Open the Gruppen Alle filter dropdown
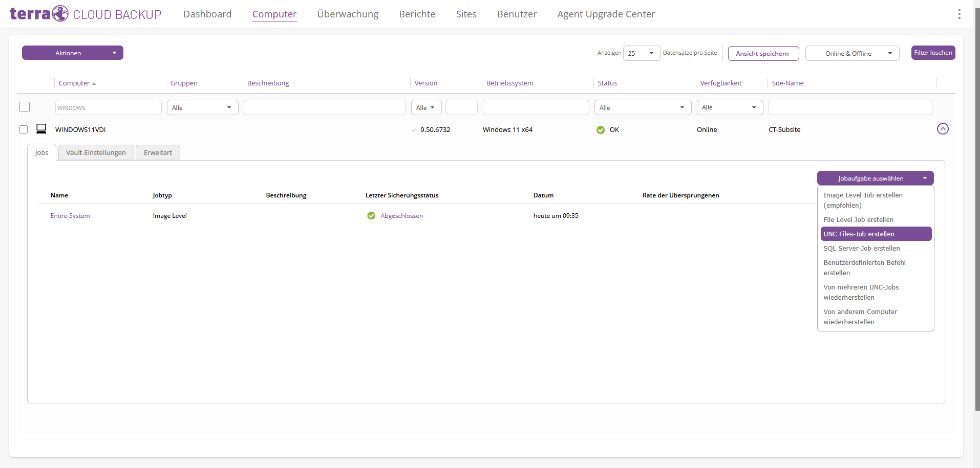The width and height of the screenshot is (980, 468). point(202,107)
